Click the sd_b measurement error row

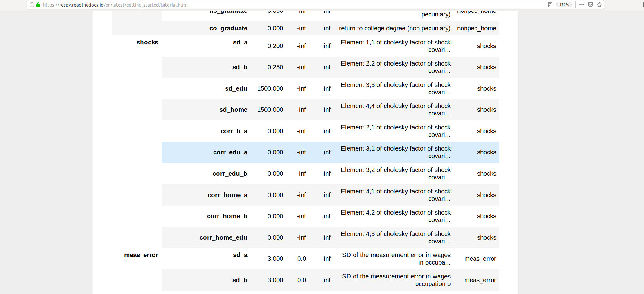click(x=240, y=280)
